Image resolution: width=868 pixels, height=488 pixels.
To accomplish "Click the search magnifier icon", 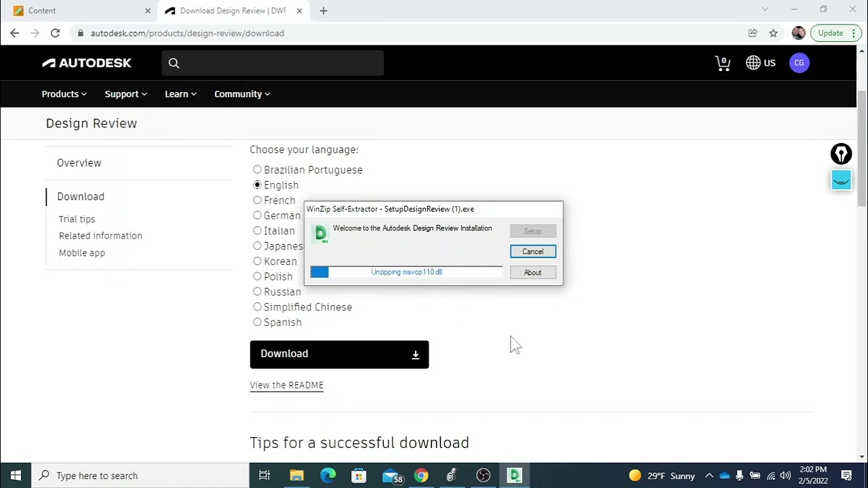I will click(174, 63).
